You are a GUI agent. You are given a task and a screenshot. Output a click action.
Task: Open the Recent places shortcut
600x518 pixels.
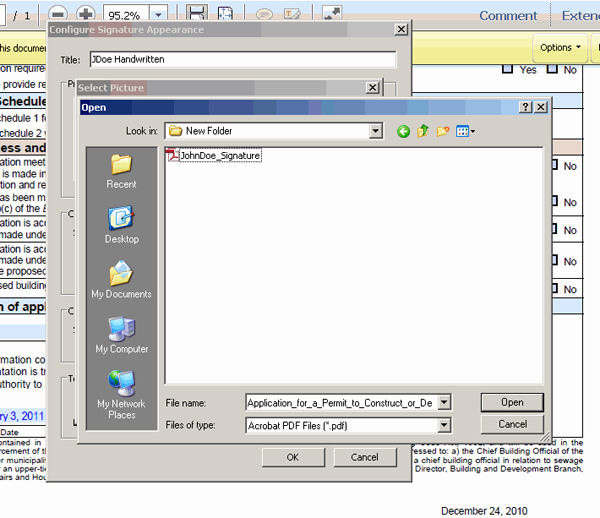pos(121,172)
